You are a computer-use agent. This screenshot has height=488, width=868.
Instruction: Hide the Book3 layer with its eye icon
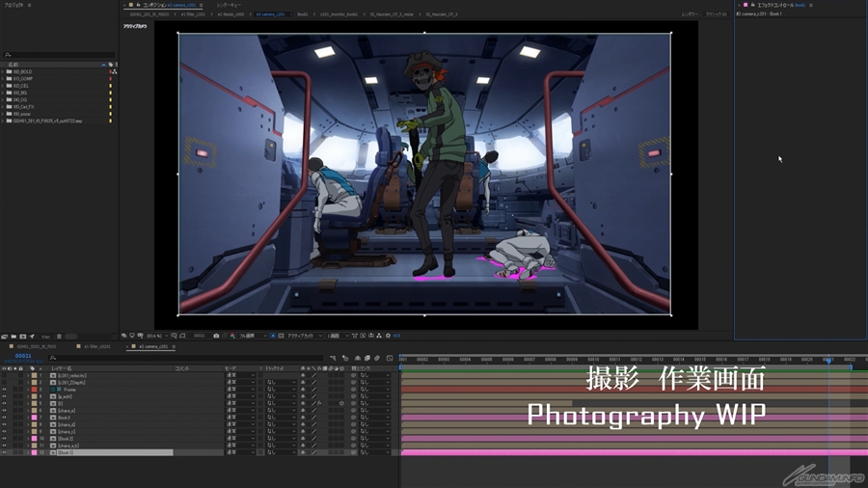coord(4,418)
